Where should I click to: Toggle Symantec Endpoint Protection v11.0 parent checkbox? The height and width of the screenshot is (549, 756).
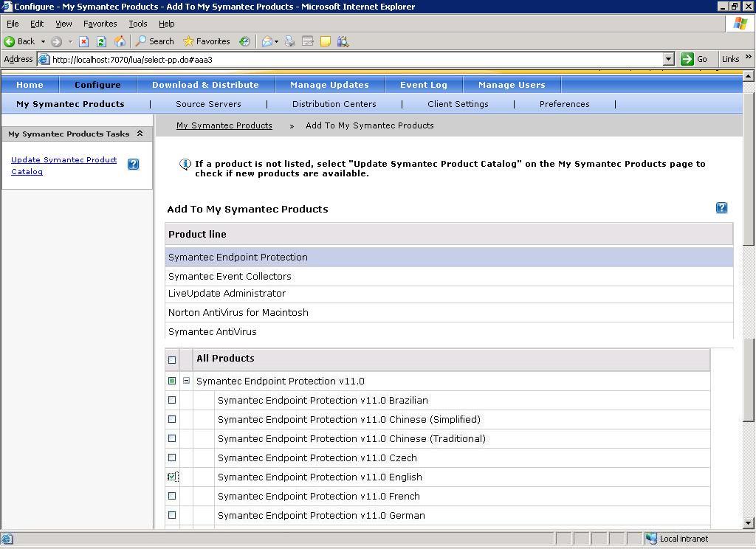click(x=172, y=381)
